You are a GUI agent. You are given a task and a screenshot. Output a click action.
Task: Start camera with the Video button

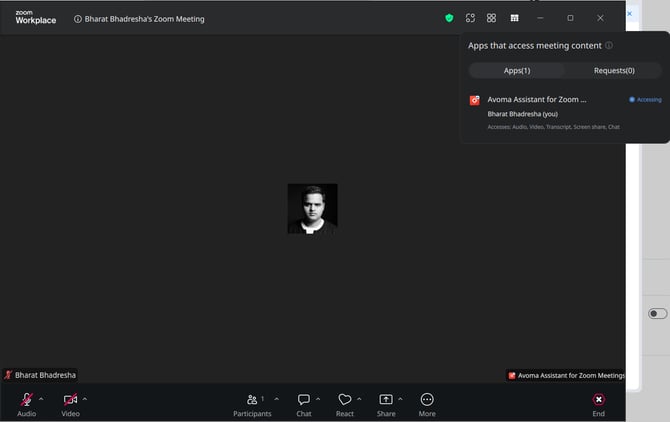pyautogui.click(x=70, y=404)
